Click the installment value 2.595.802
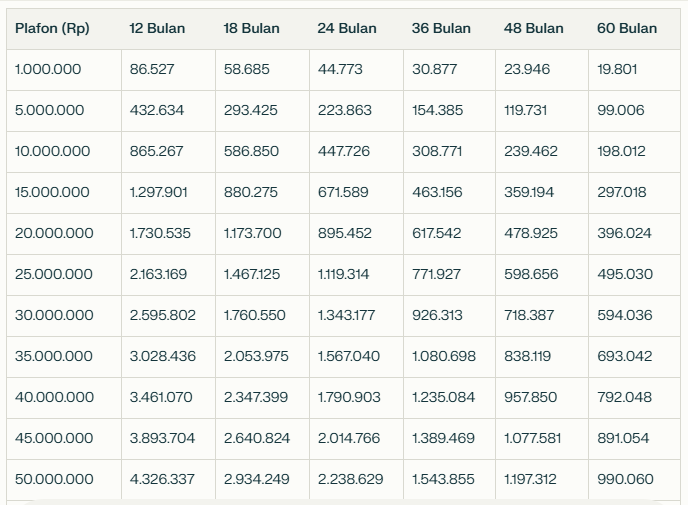Screen dimensions: 688x505 click(163, 315)
